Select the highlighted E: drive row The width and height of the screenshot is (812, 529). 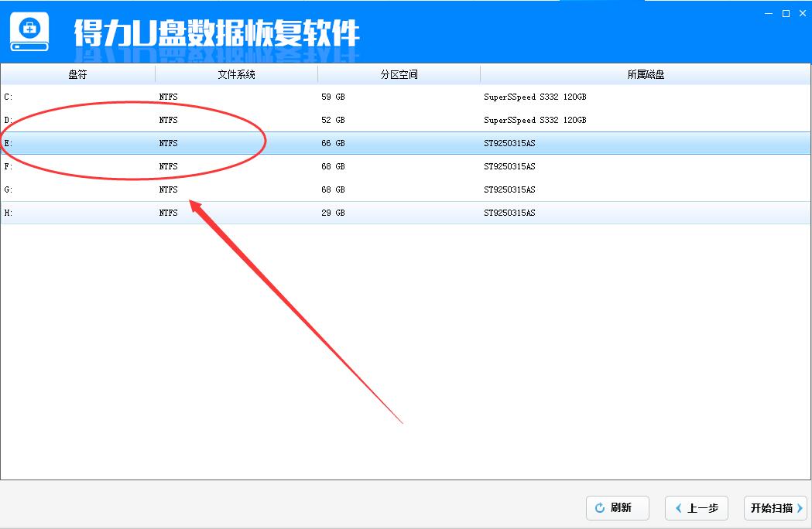pyautogui.click(x=406, y=142)
